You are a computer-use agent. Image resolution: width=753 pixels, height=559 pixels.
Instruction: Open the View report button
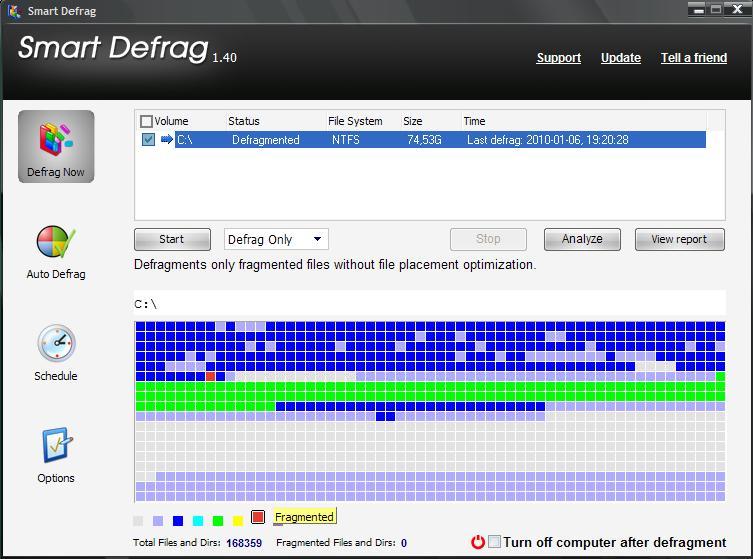[x=679, y=239]
